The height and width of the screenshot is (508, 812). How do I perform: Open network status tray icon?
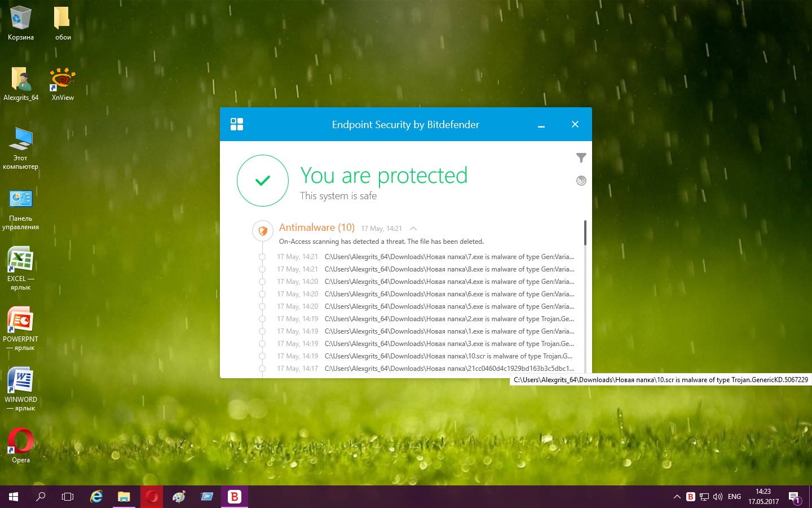704,497
